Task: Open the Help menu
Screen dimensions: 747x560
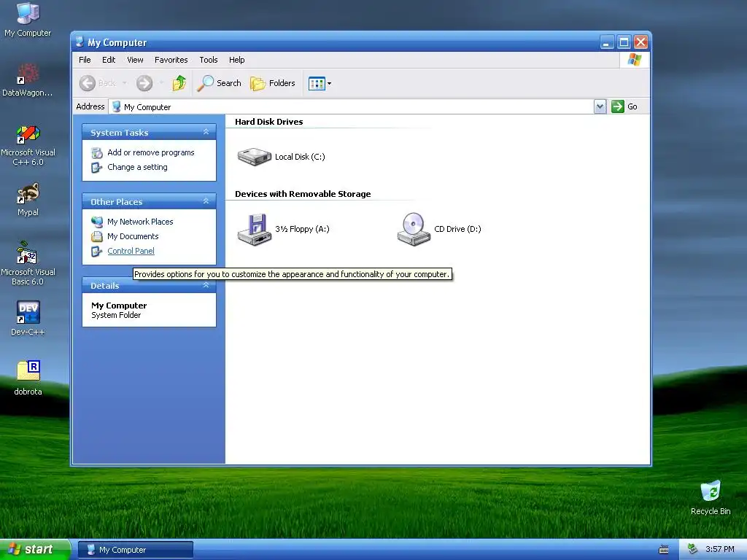Action: (237, 60)
